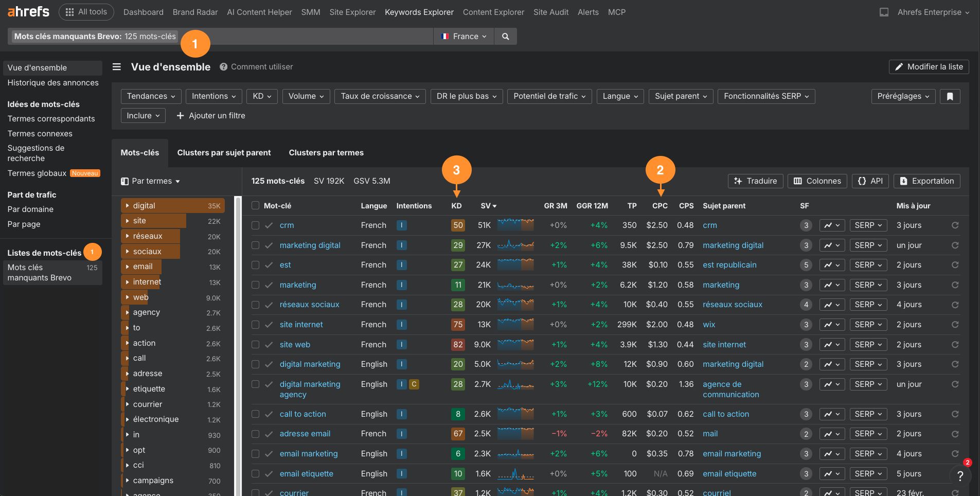Click the search magnifier icon
The width and height of the screenshot is (980, 496).
pos(505,37)
